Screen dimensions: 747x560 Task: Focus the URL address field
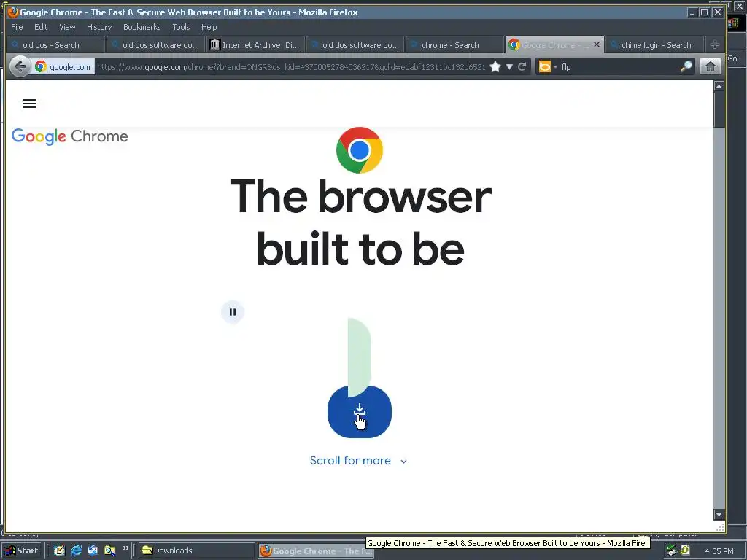[291, 67]
